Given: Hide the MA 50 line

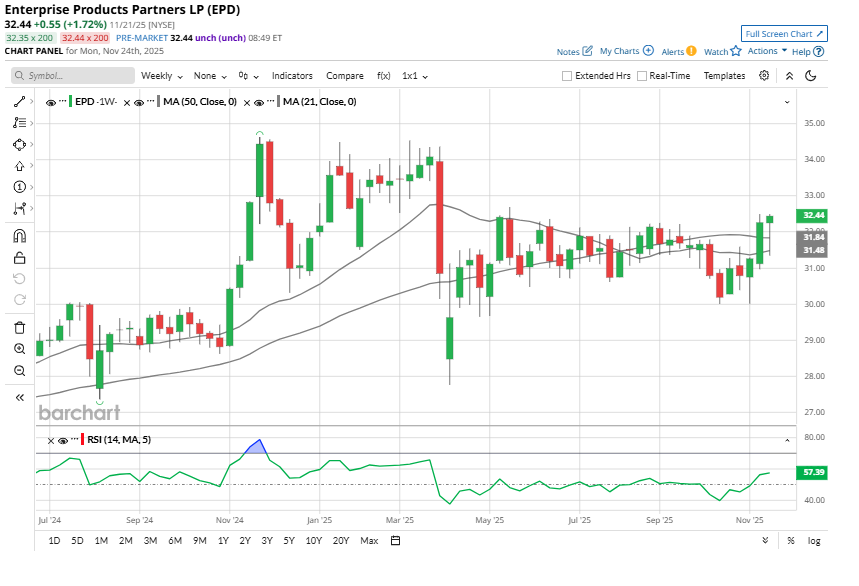Looking at the screenshot, I should coord(139,102).
